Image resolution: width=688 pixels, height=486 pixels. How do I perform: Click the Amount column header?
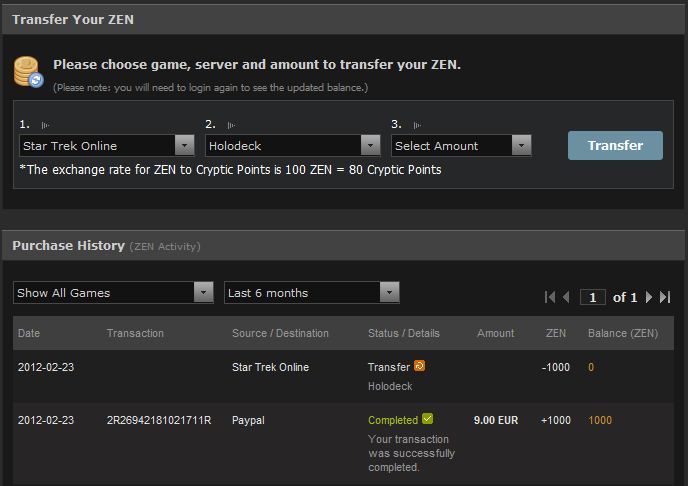point(495,333)
